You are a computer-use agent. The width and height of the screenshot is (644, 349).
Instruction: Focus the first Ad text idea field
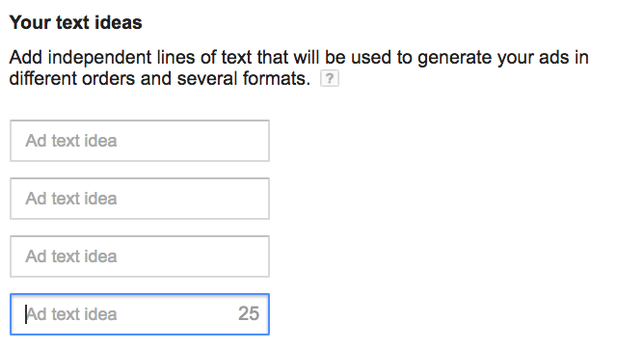140,141
